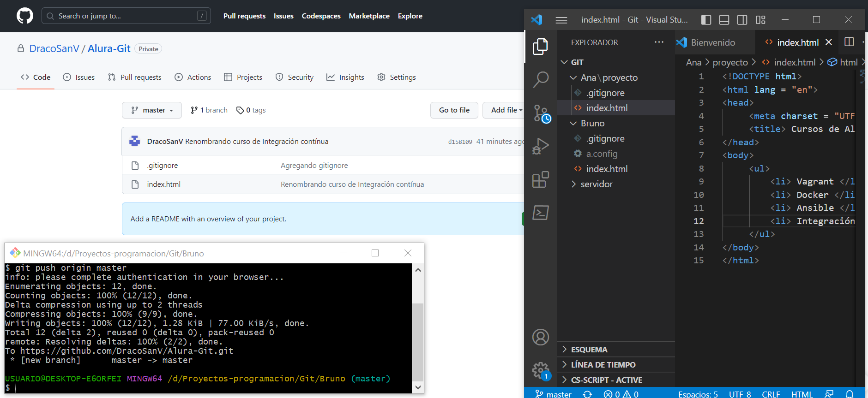The height and width of the screenshot is (398, 868).
Task: Open the Alura-Git repository link
Action: pos(109,49)
